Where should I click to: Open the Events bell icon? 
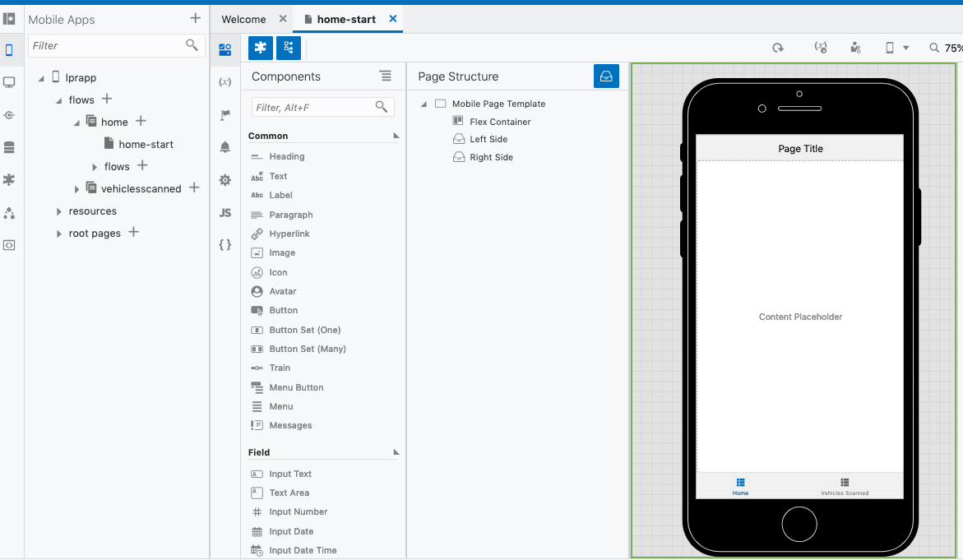coord(225,147)
